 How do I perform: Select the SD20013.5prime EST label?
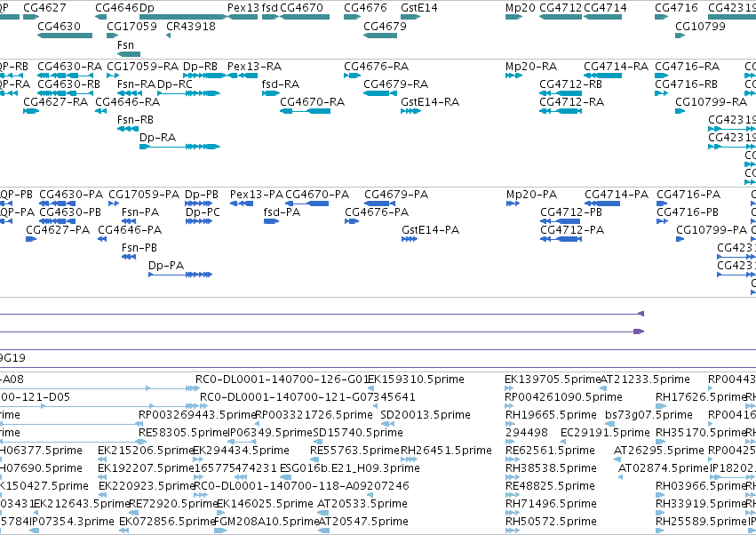click(426, 415)
